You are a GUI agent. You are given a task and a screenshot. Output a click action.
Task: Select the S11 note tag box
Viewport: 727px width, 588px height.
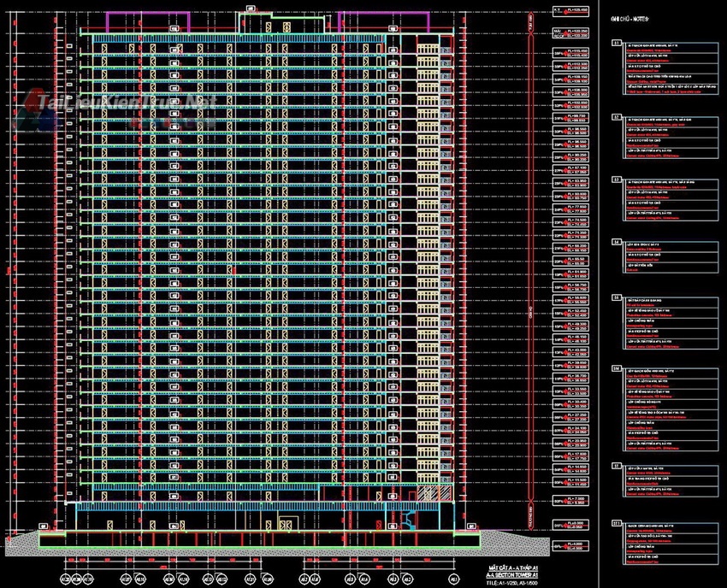point(617,520)
